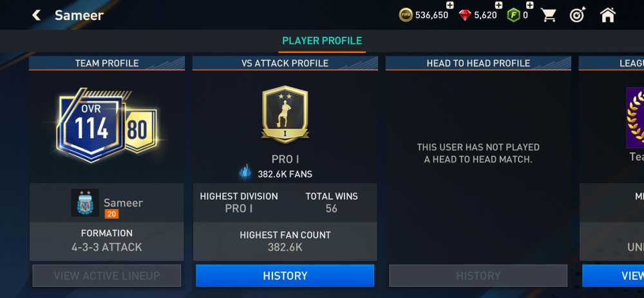
Task: Tap the gold coin currency icon
Action: pyautogui.click(x=406, y=15)
